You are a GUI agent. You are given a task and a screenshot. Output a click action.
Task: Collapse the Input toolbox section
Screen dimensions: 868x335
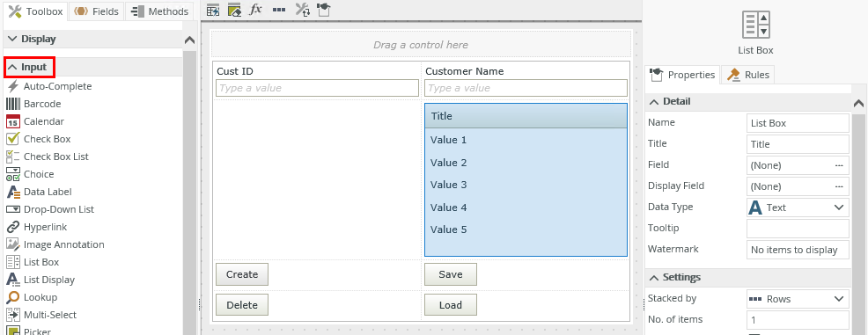coord(29,68)
